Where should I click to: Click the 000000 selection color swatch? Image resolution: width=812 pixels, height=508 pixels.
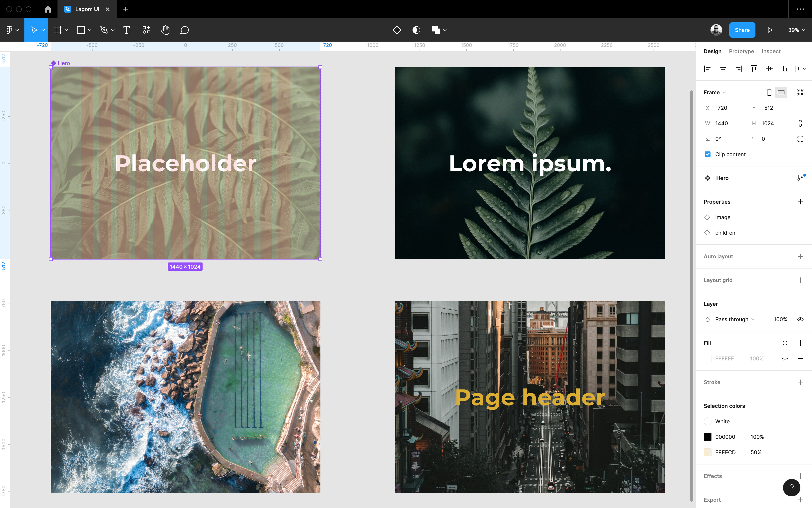pos(707,437)
